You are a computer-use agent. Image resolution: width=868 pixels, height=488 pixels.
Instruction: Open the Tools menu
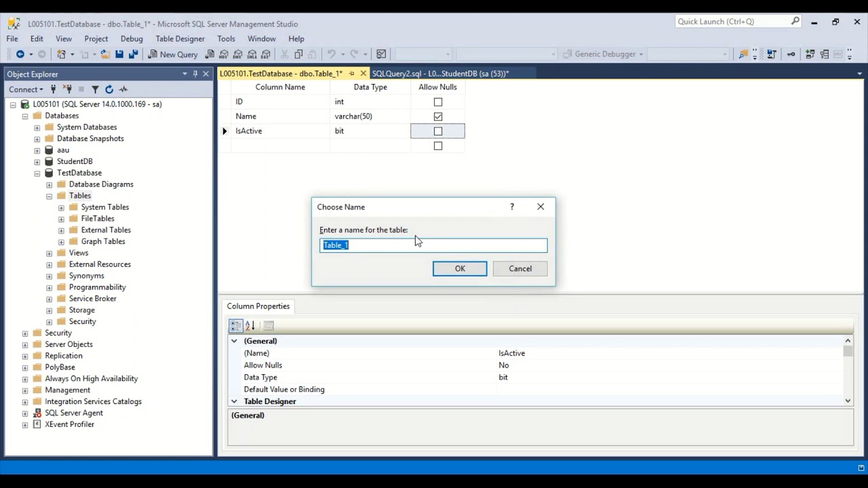pyautogui.click(x=226, y=39)
